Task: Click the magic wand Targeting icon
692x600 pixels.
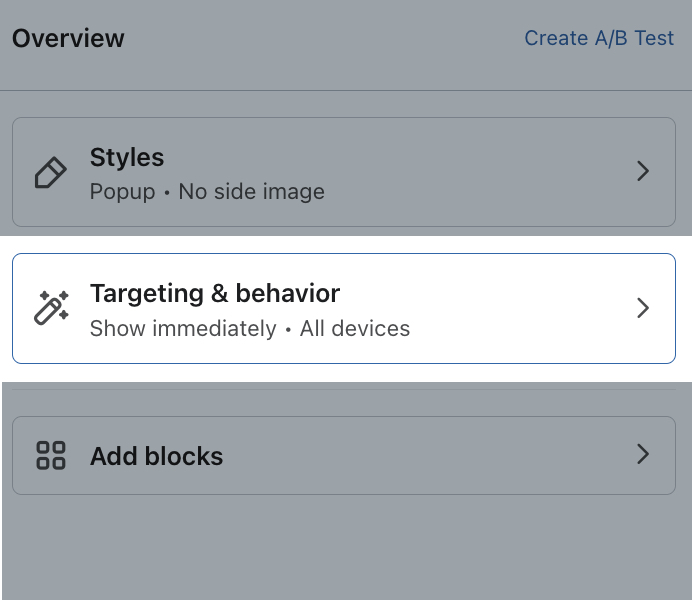Action: tap(51, 308)
